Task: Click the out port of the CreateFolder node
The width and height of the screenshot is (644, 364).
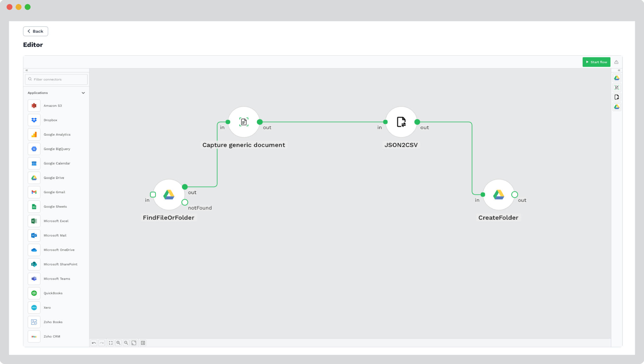Action: click(515, 195)
